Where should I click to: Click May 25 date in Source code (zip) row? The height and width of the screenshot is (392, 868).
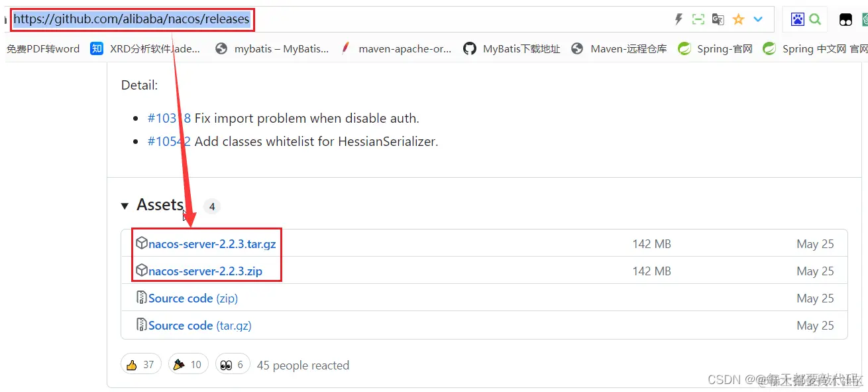pos(815,298)
